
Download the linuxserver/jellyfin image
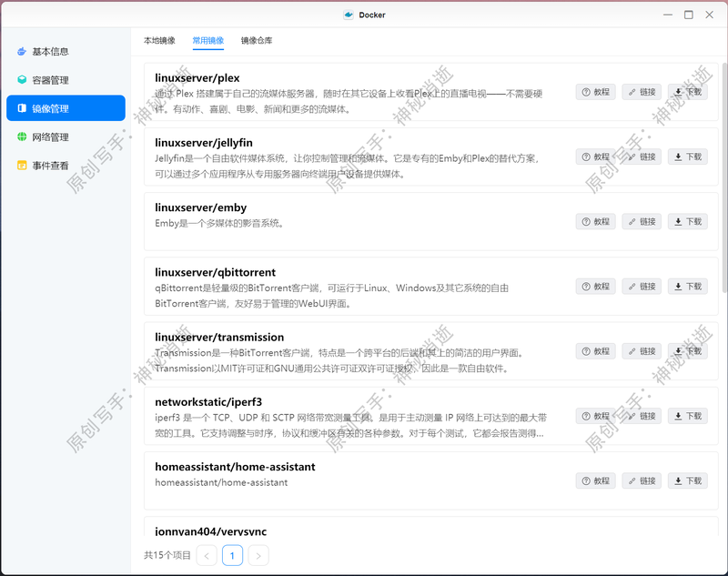(688, 157)
